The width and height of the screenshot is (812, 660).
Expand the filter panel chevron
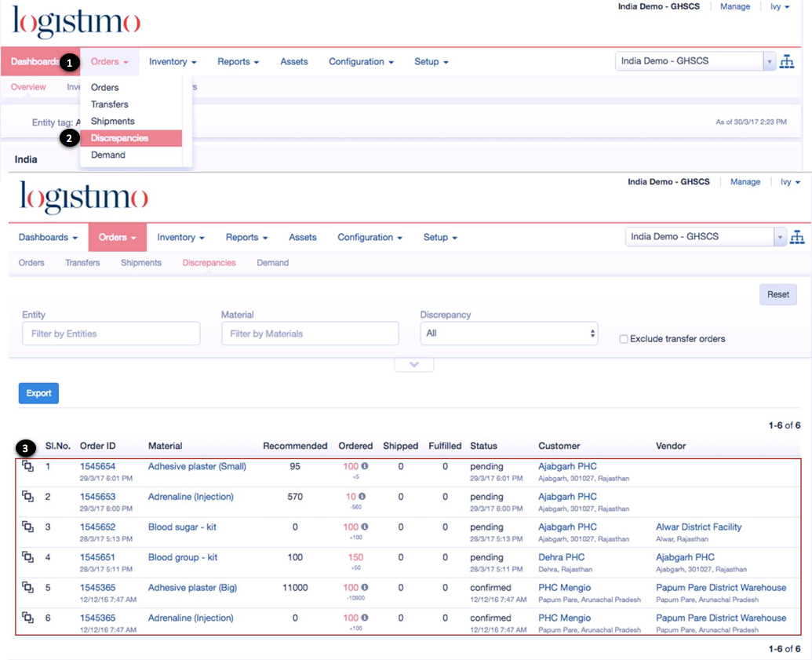[413, 364]
